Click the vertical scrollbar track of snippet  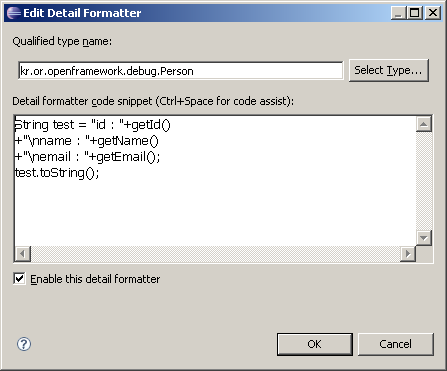[424, 181]
